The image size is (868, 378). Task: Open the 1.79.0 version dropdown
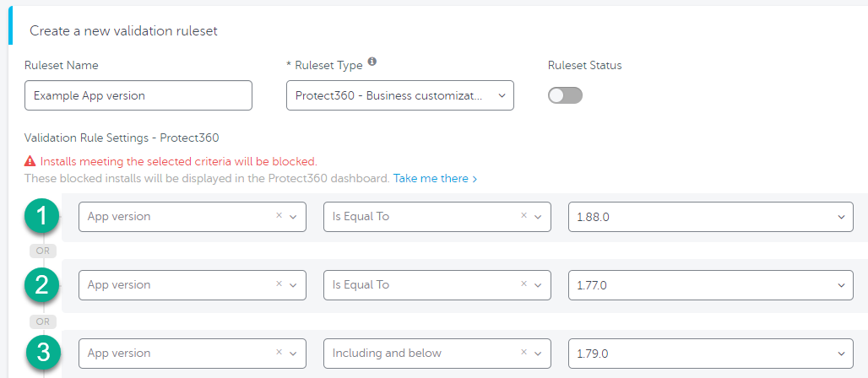(x=711, y=353)
